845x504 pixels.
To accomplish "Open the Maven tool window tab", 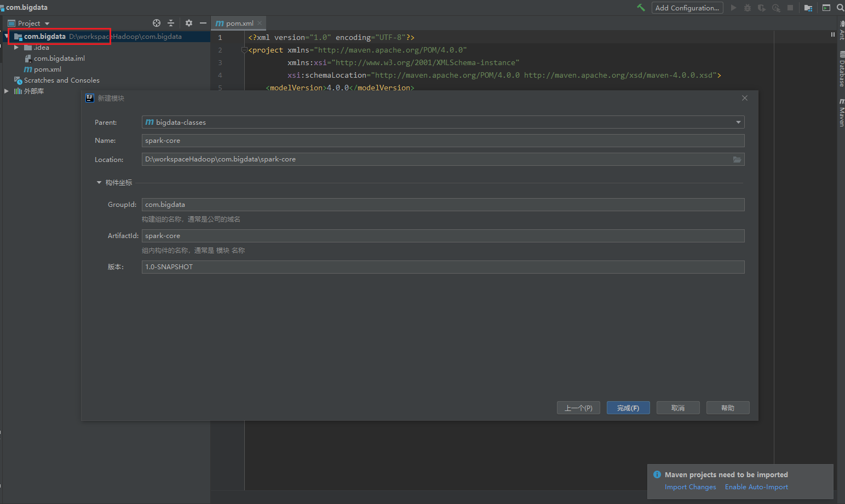I will click(x=842, y=112).
